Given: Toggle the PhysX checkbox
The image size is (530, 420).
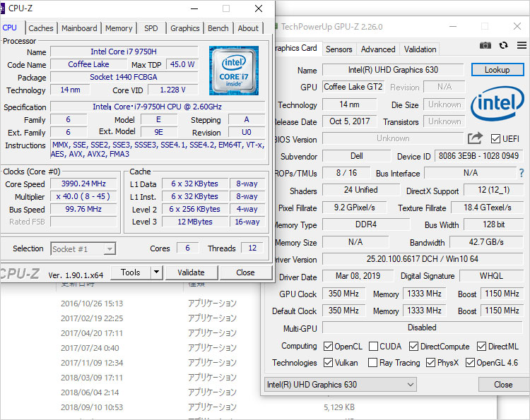Looking at the screenshot, I should coord(430,363).
